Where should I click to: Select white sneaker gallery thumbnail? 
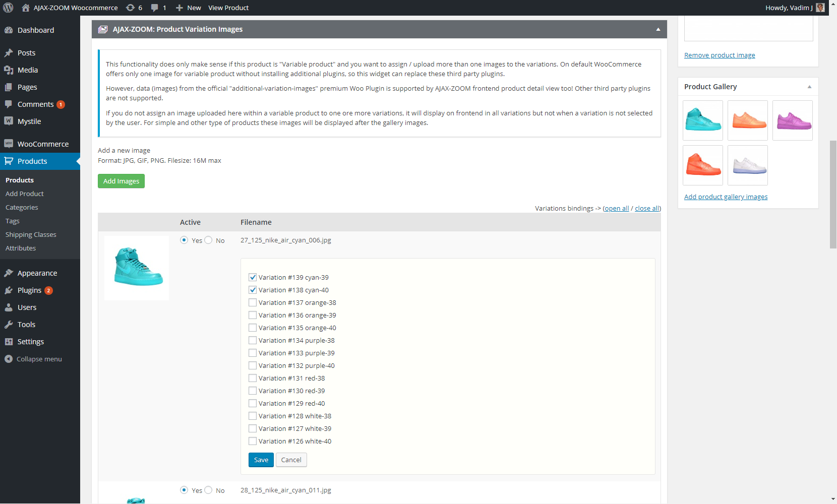pyautogui.click(x=748, y=165)
